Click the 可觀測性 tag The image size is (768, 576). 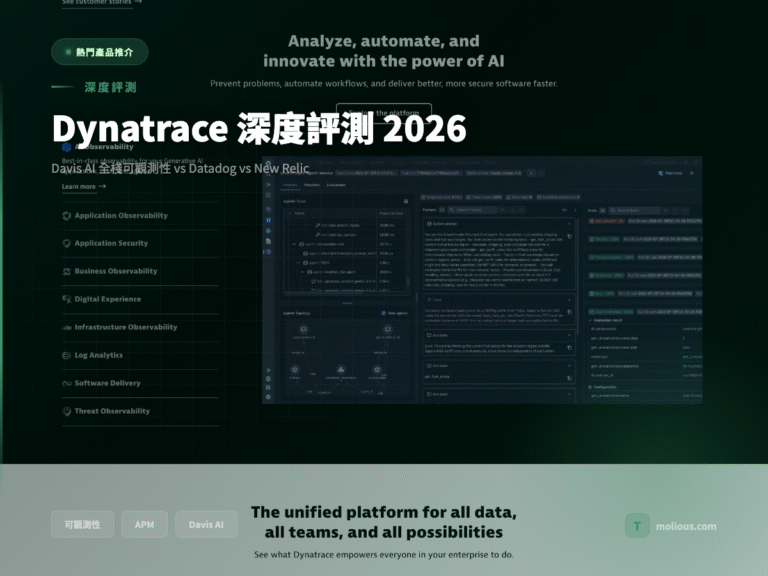pos(82,525)
